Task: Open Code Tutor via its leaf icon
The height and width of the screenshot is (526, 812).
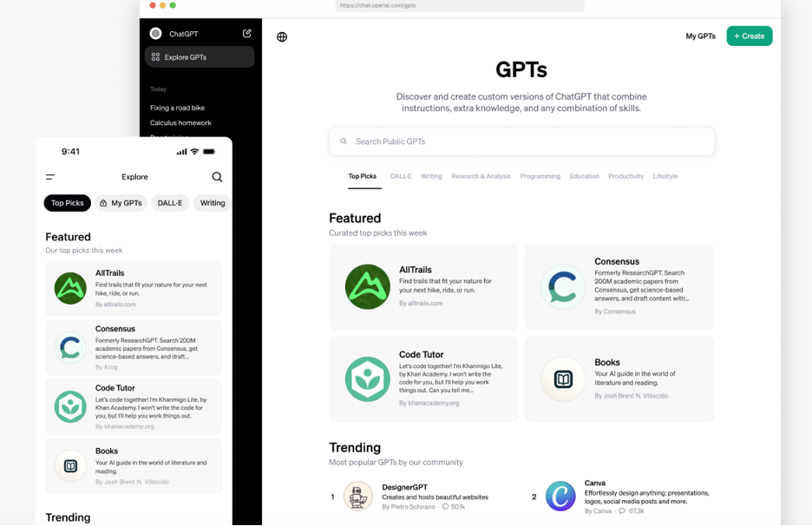Action: point(367,378)
